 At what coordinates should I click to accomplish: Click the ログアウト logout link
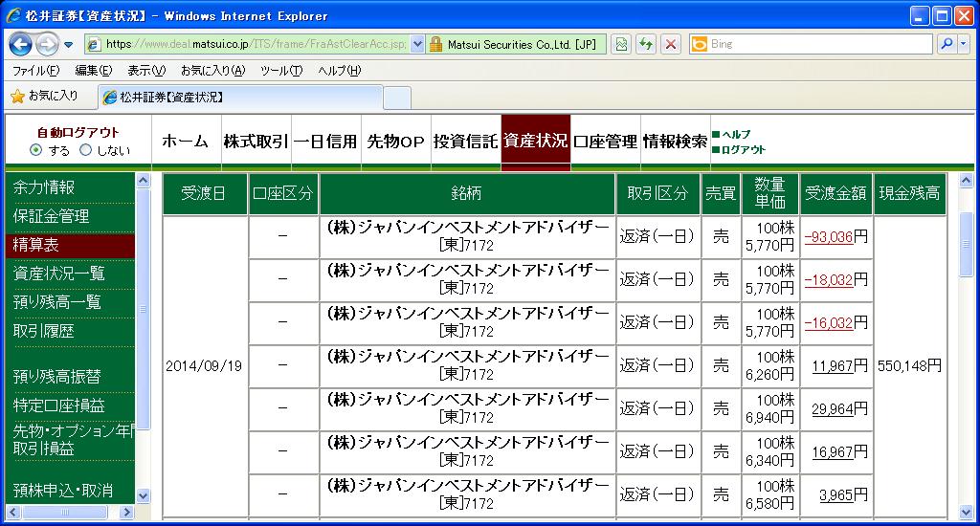743,150
